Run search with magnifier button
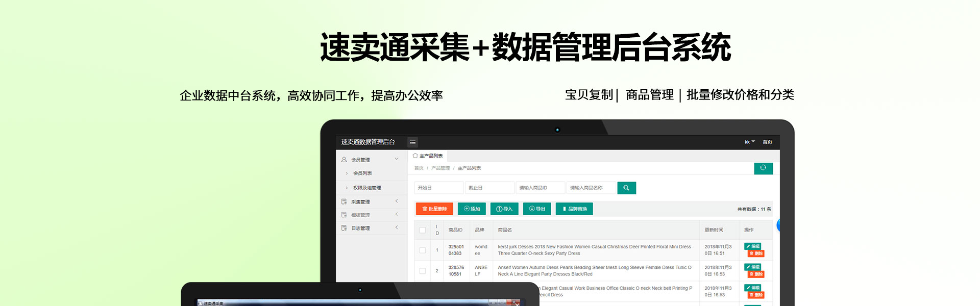The width and height of the screenshot is (980, 306). click(x=626, y=188)
